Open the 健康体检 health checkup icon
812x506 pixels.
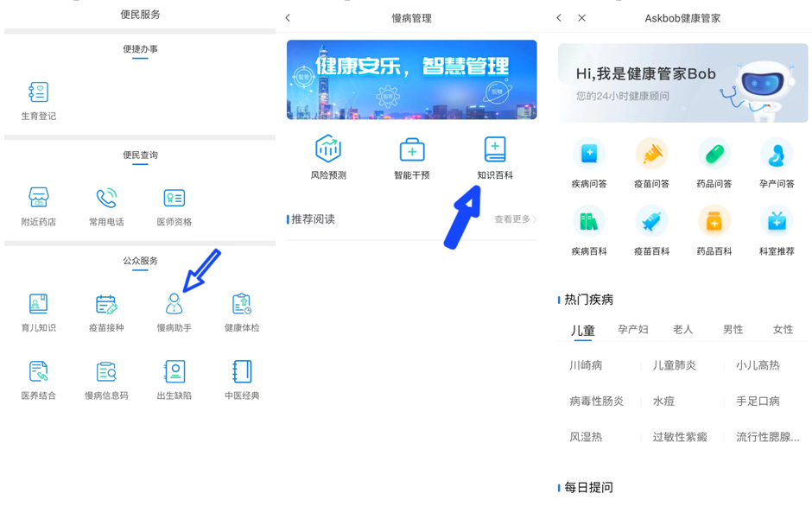click(x=242, y=304)
